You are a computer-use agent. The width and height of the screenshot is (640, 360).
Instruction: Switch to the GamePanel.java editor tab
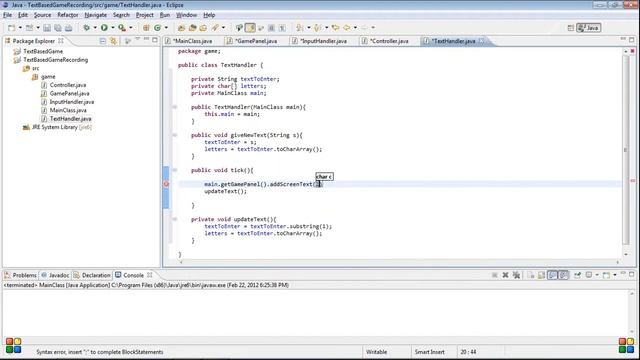(256, 41)
